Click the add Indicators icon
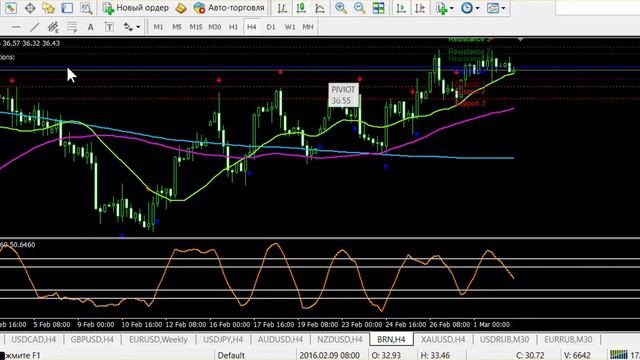Image resolution: width=640 pixels, height=360 pixels. pos(441,8)
